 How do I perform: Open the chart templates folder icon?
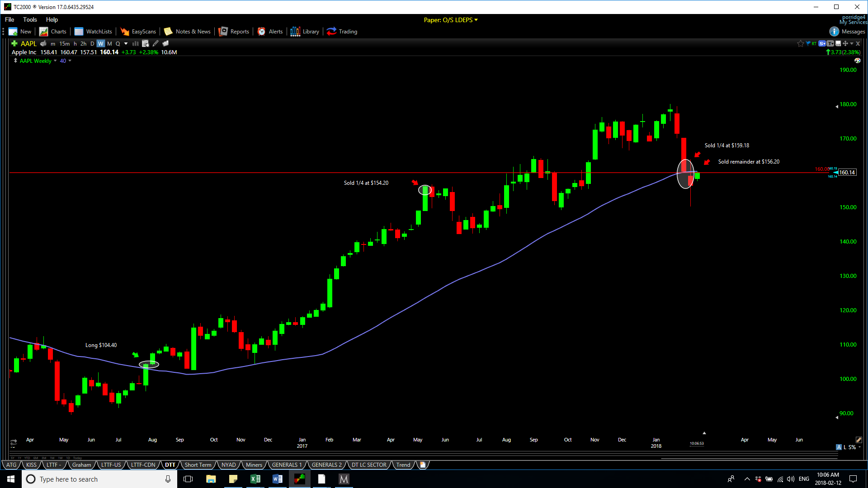165,44
